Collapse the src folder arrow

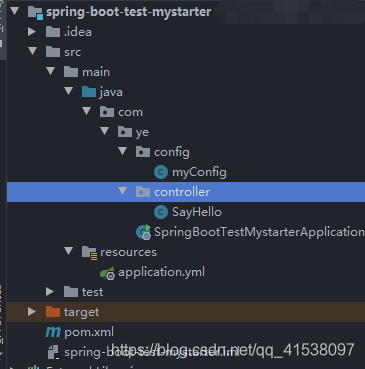coord(33,51)
